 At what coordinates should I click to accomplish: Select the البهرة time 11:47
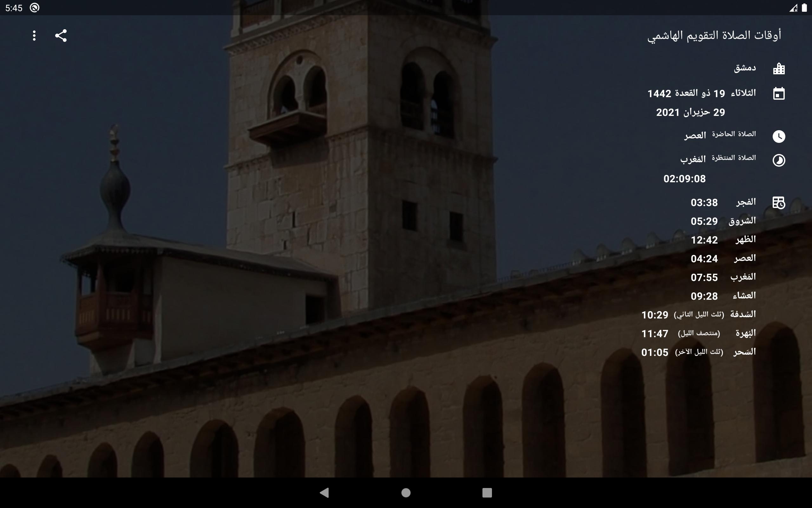pos(655,334)
